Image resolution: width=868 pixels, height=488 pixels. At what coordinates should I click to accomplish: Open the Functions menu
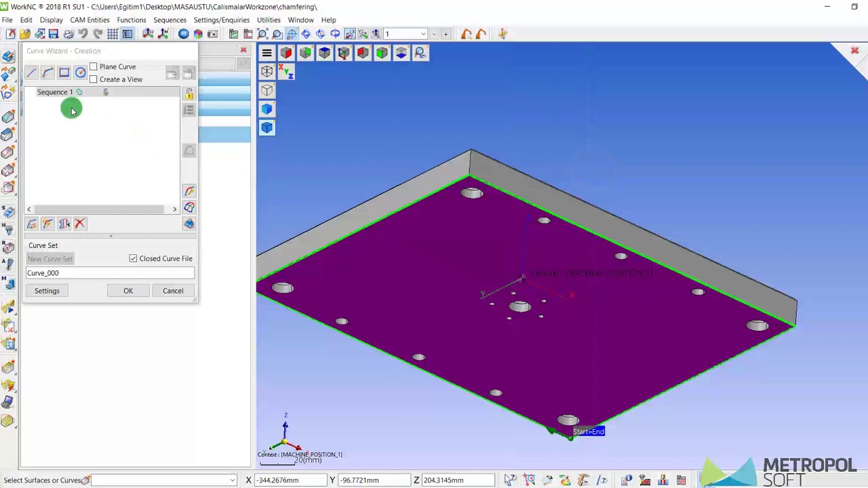tap(132, 20)
